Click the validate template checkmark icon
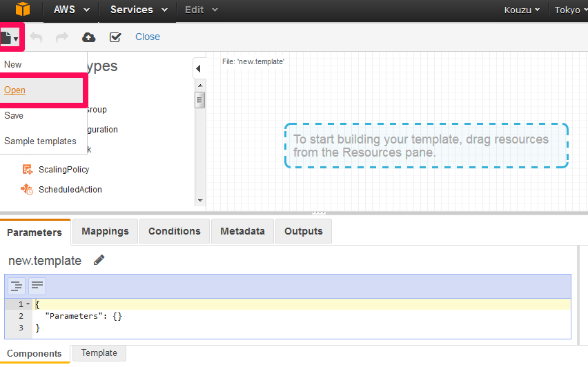 115,37
